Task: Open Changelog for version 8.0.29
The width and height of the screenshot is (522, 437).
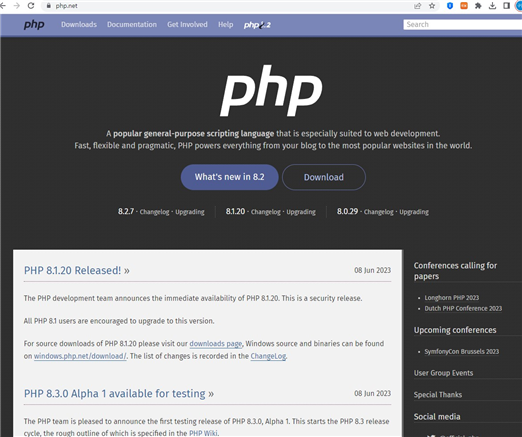Action: pos(379,212)
